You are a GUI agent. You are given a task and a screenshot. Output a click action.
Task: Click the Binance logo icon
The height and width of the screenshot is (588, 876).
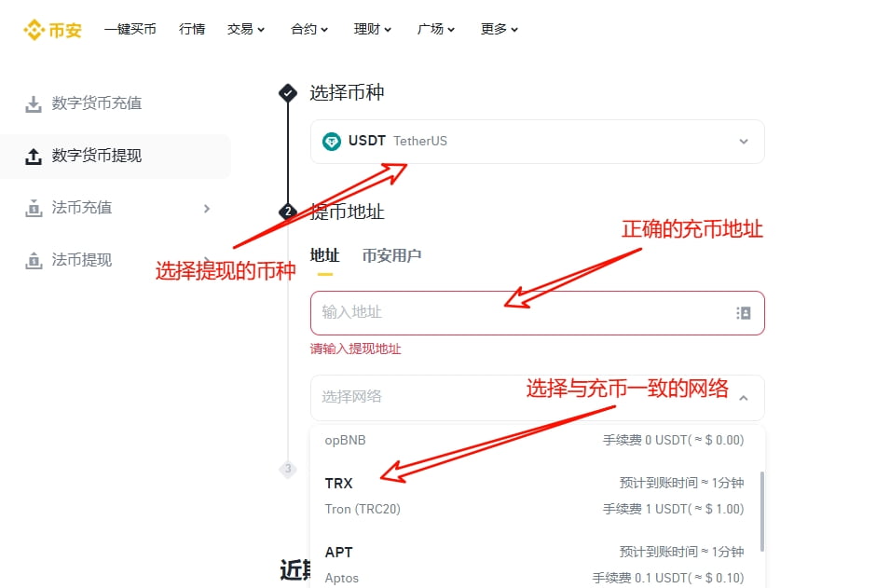point(34,30)
